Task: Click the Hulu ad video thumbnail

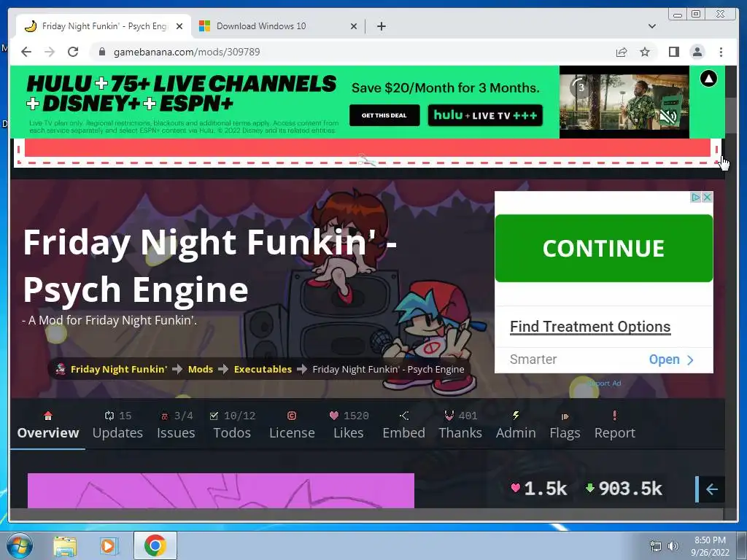Action: point(624,102)
